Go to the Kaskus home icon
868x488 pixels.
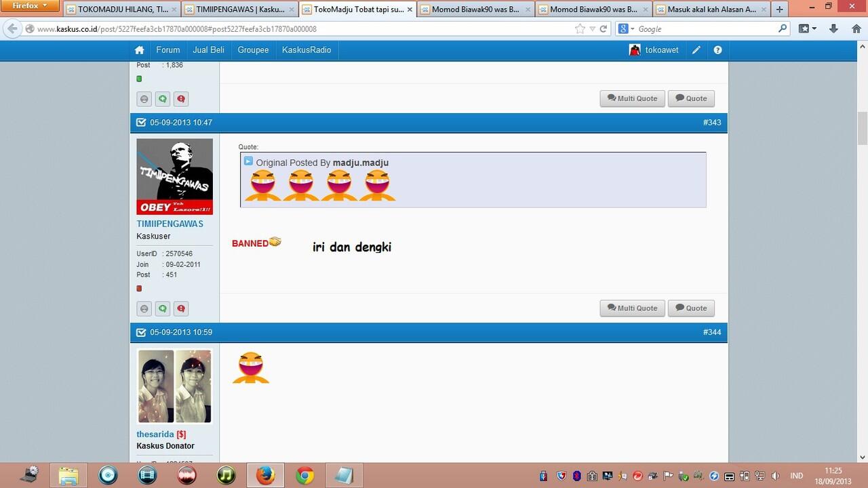pos(139,50)
